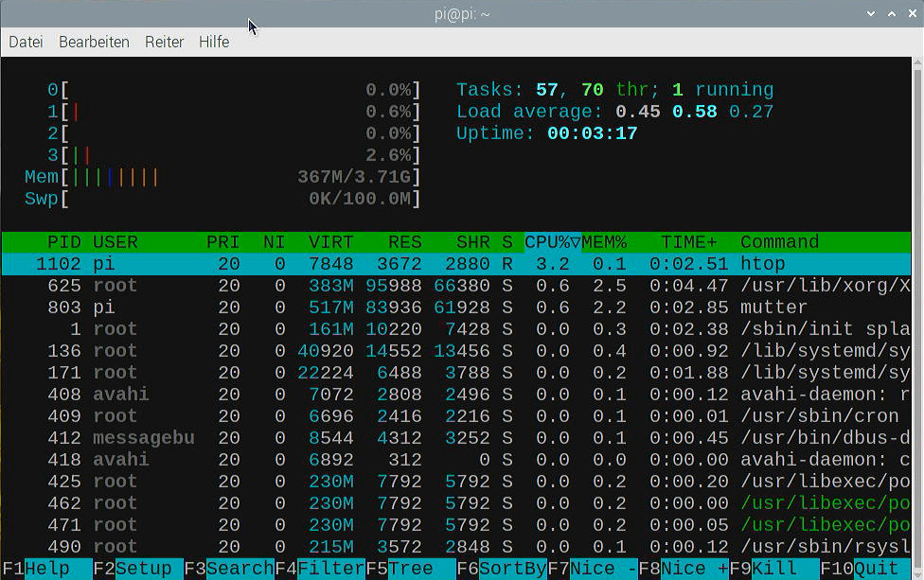Select the htop process row PID 1102
The height and width of the screenshot is (580, 924).
(x=456, y=264)
